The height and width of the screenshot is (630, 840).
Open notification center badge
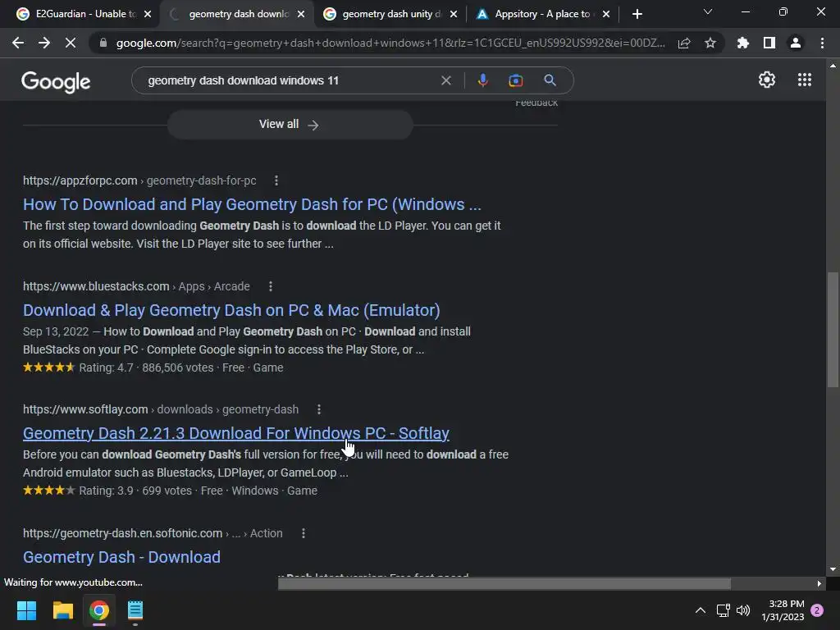(817, 610)
